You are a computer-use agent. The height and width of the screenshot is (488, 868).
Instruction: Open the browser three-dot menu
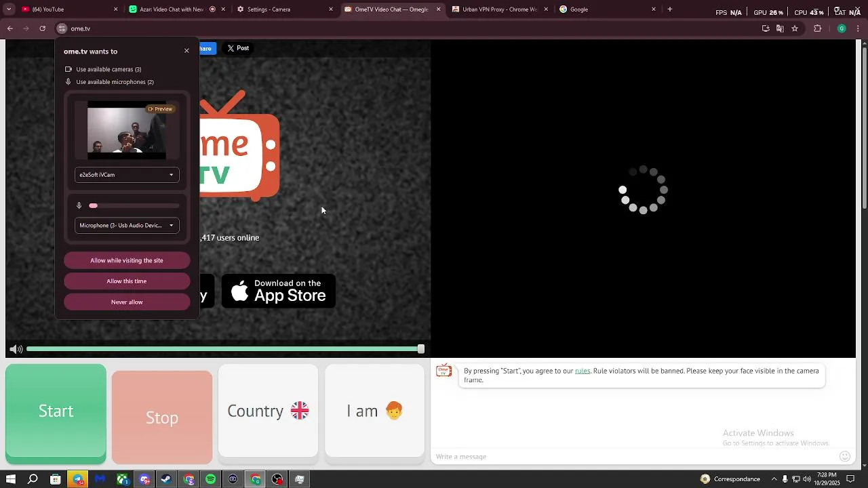859,28
